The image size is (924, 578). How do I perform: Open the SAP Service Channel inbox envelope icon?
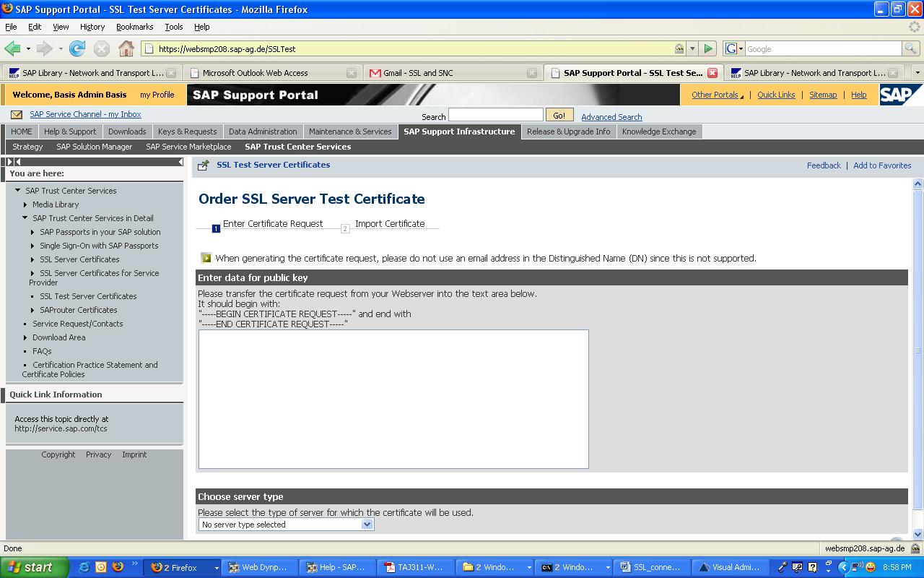(x=16, y=113)
